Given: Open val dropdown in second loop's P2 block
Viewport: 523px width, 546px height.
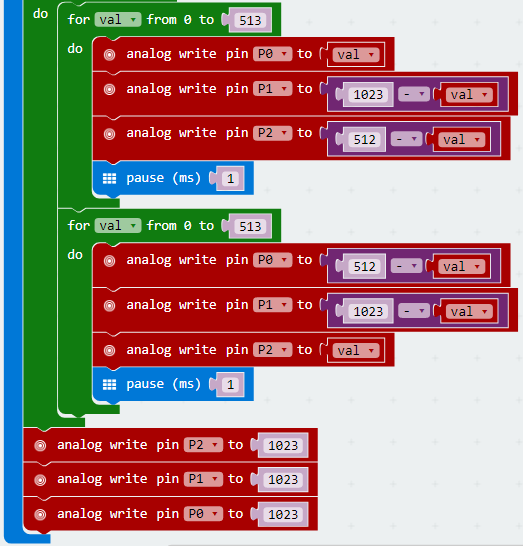Looking at the screenshot, I should pyautogui.click(x=356, y=350).
